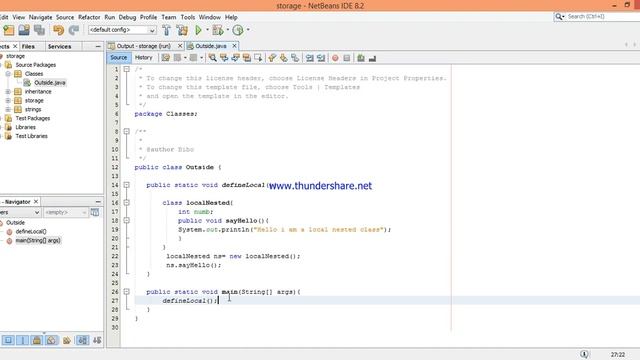
Task: Click the Save All toolbar icon
Action: [x=40, y=30]
